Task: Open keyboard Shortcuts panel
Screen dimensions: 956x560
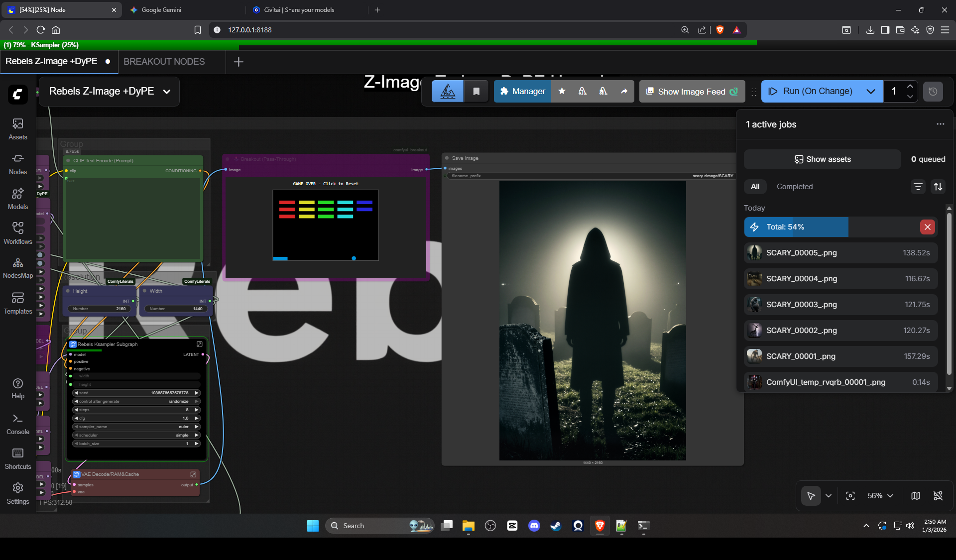Action: pyautogui.click(x=18, y=459)
